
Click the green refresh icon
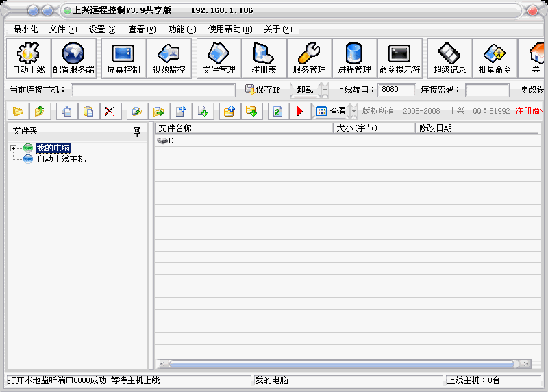(x=277, y=111)
